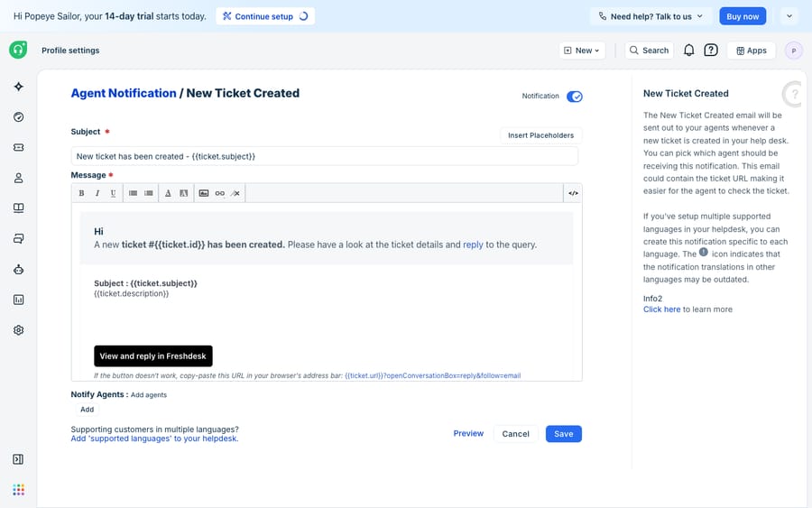Open the Bot sidebar icon

click(x=19, y=269)
